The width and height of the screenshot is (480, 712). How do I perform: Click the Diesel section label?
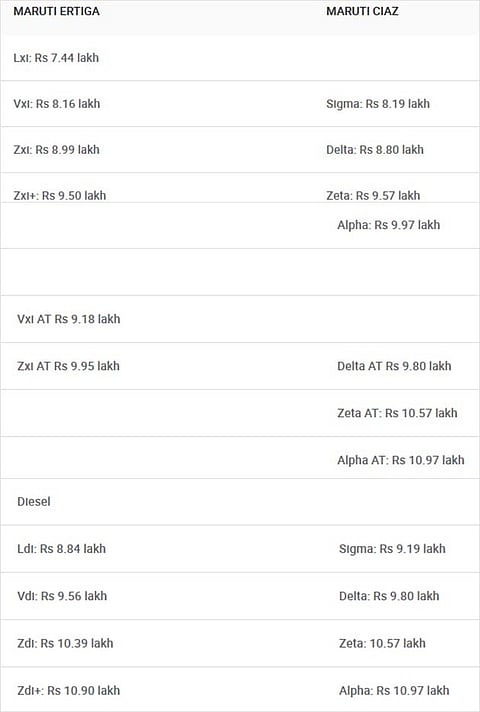tap(34, 501)
